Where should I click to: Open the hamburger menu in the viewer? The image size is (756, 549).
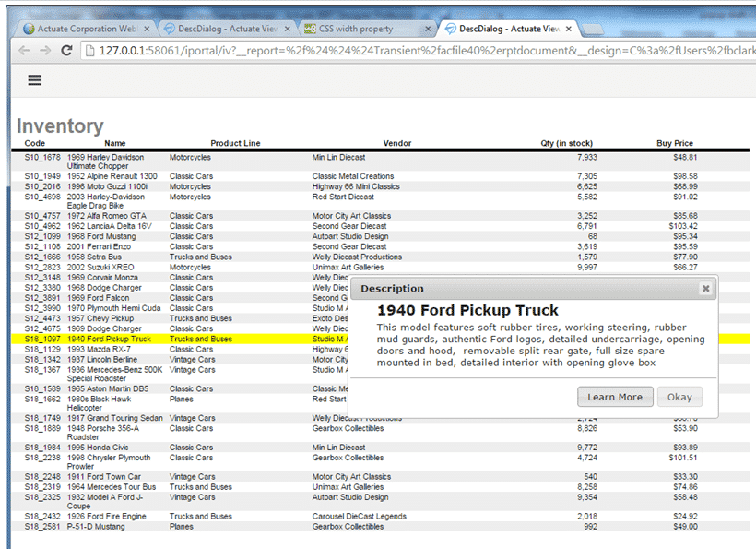click(x=35, y=80)
